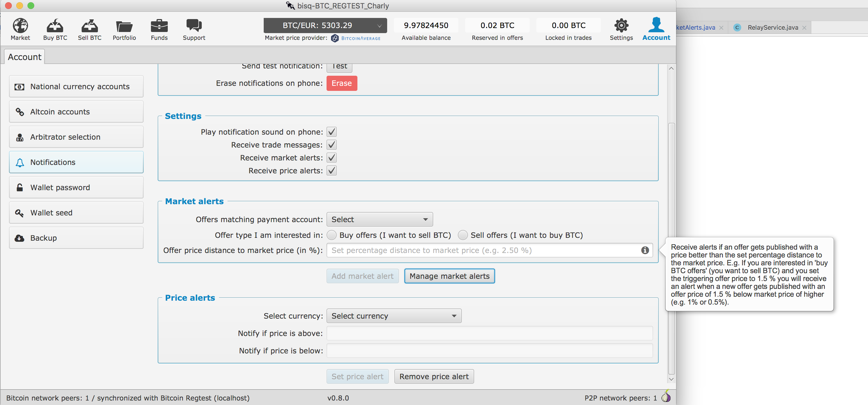
Task: Open the Sell BTC icon
Action: (x=89, y=26)
